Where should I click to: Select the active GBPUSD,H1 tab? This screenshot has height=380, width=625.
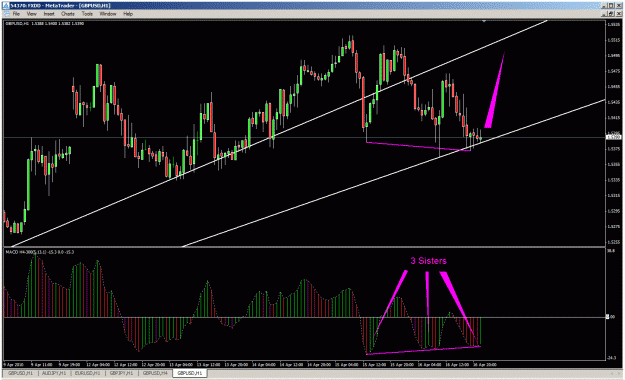tap(190, 373)
